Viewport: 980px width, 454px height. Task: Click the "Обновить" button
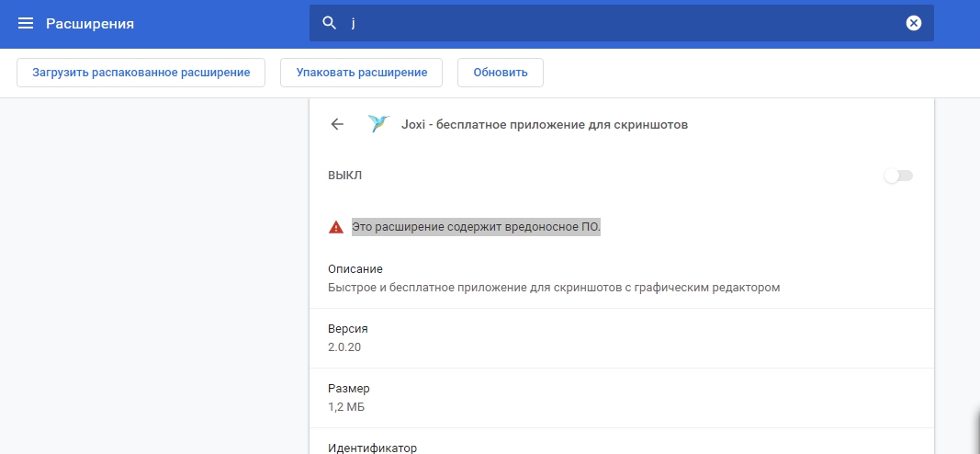pos(500,73)
